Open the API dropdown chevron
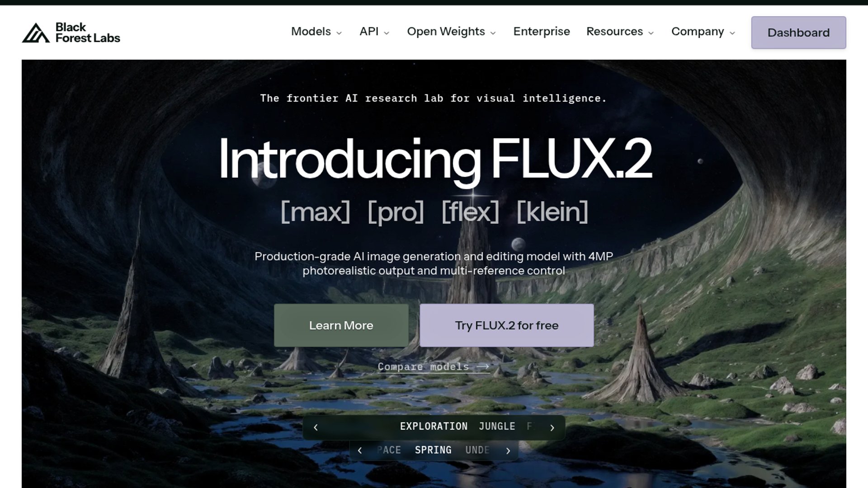868x488 pixels. [387, 33]
